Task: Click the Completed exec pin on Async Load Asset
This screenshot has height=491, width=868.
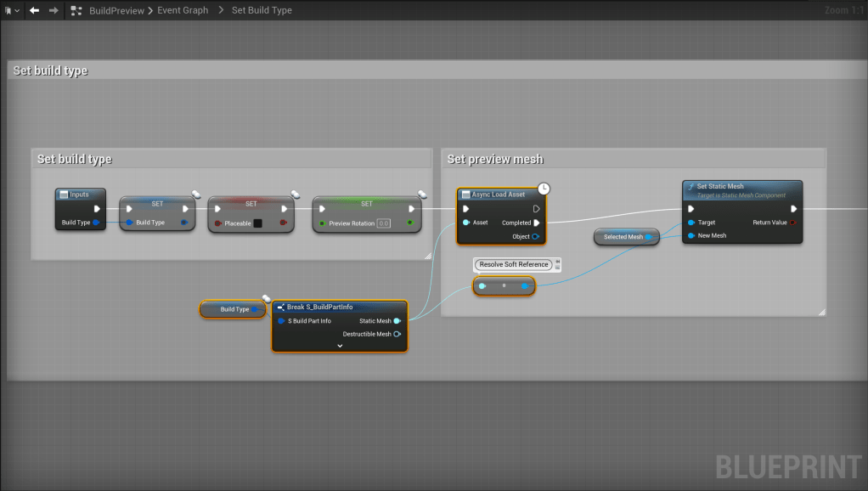Action: coord(536,223)
